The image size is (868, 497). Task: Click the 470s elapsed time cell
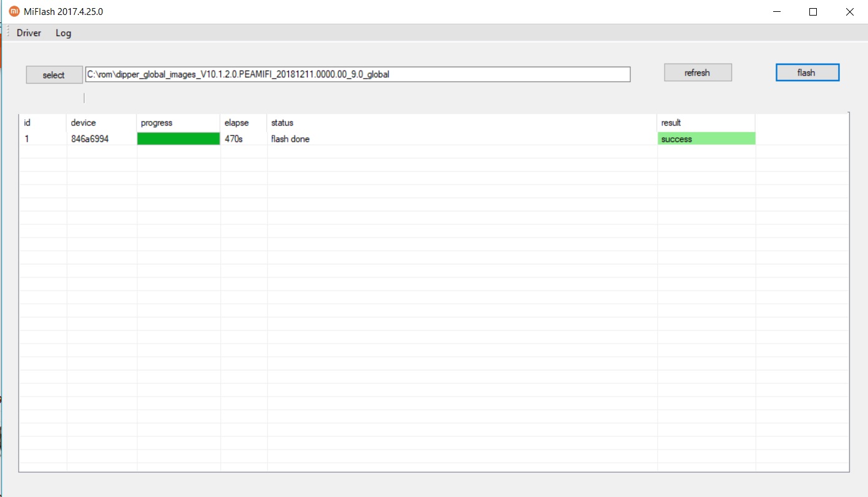pos(234,139)
